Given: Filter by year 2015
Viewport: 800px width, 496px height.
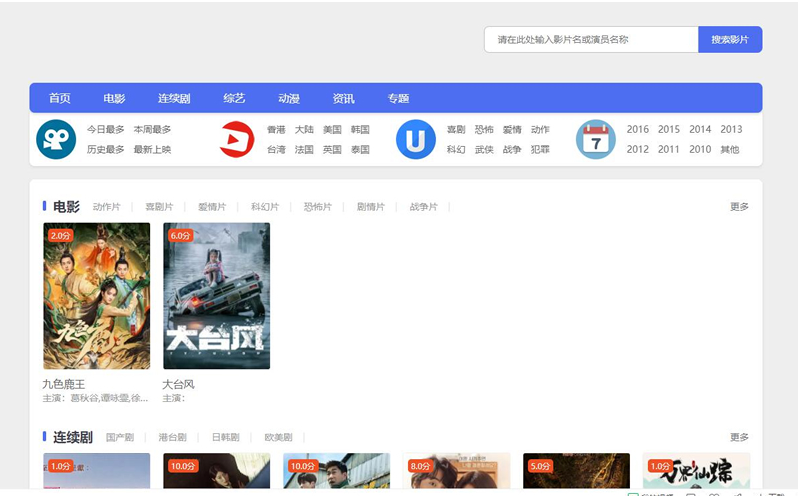Looking at the screenshot, I should (669, 130).
